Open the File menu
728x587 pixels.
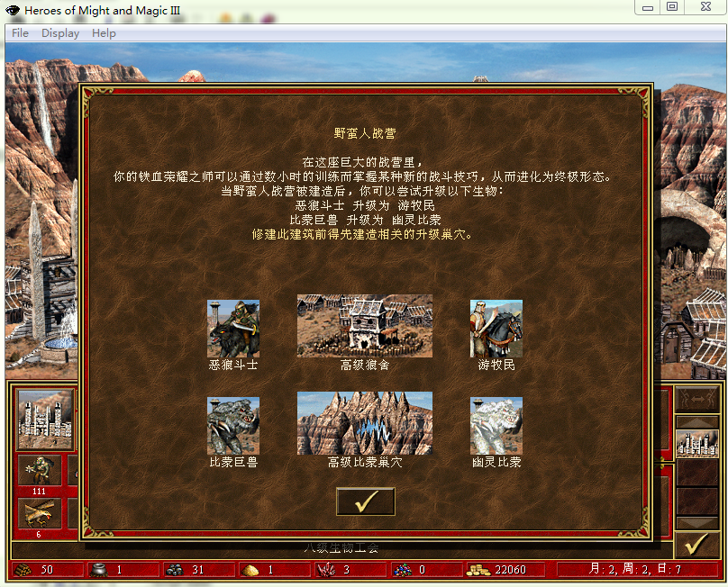pos(20,33)
